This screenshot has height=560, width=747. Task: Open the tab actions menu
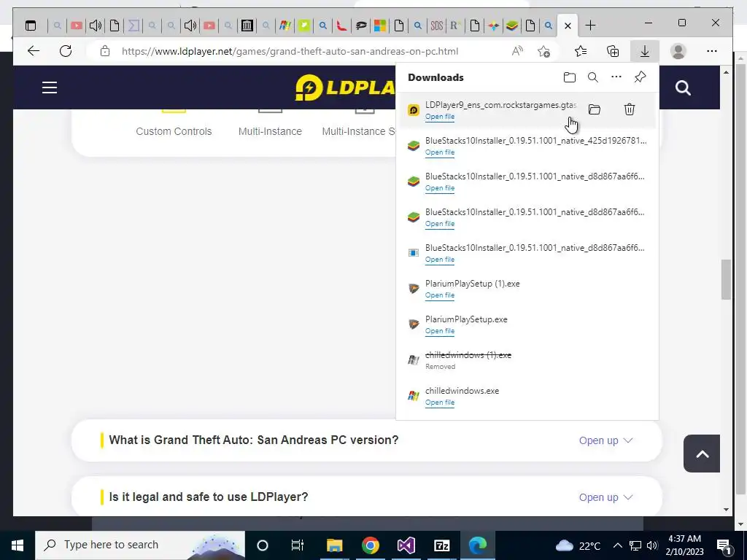click(x=31, y=26)
